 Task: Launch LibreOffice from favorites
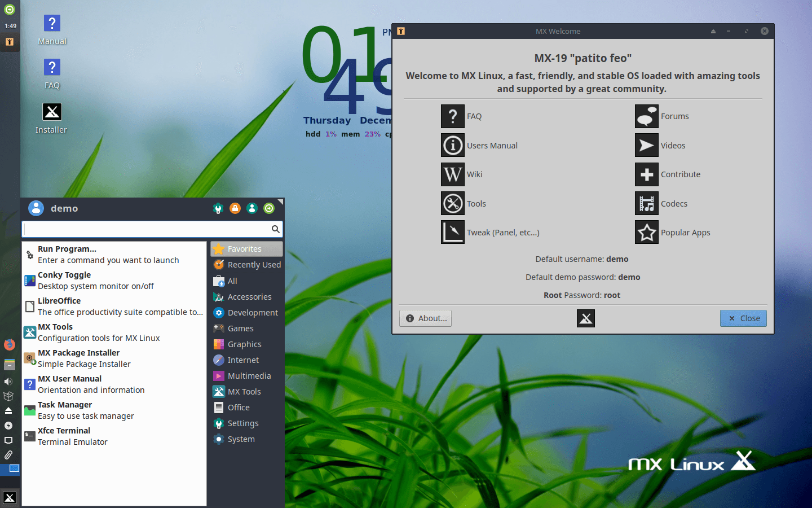tap(114, 306)
